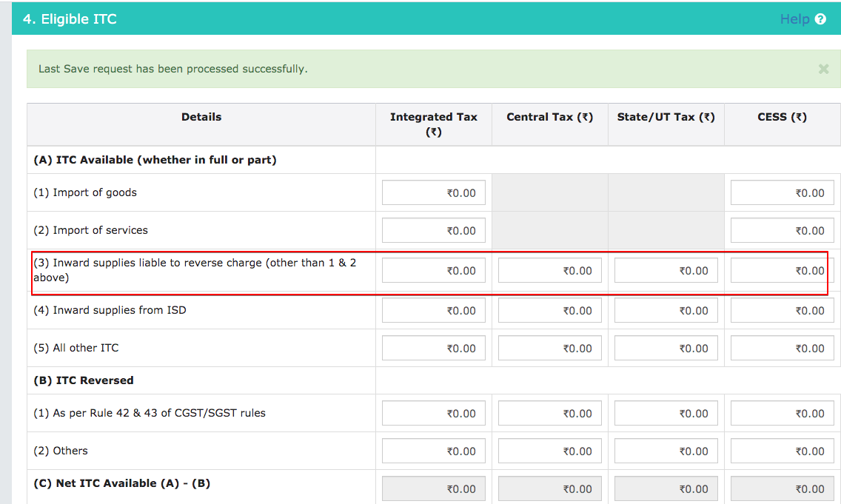841x504 pixels.
Task: Click the 'Details' column header
Action: pyautogui.click(x=201, y=117)
